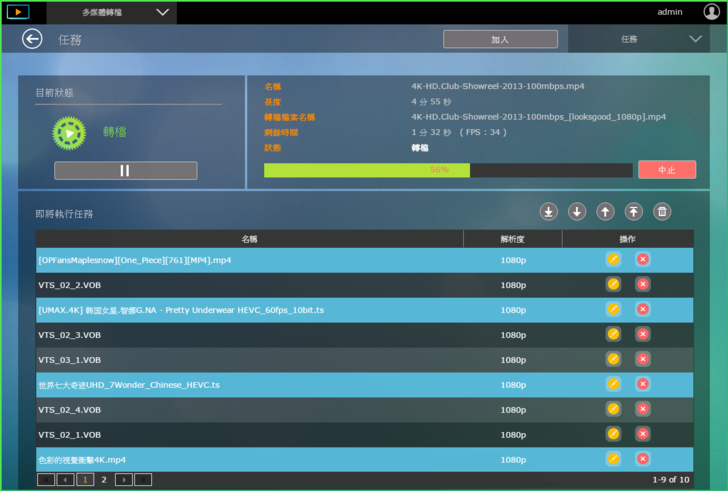The height and width of the screenshot is (491, 728).
Task: Click the back arrow beside 任務
Action: tap(33, 39)
